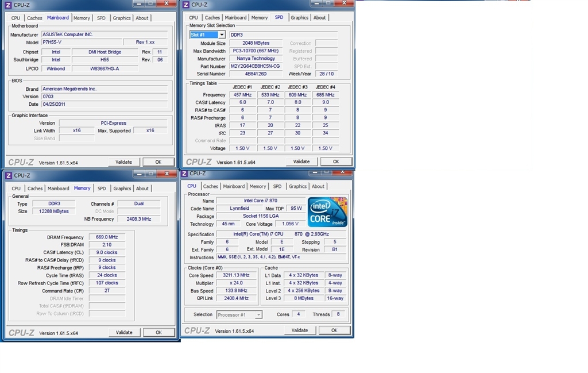Click the Intel Core i7 logo image
The image size is (588, 373).
[327, 212]
